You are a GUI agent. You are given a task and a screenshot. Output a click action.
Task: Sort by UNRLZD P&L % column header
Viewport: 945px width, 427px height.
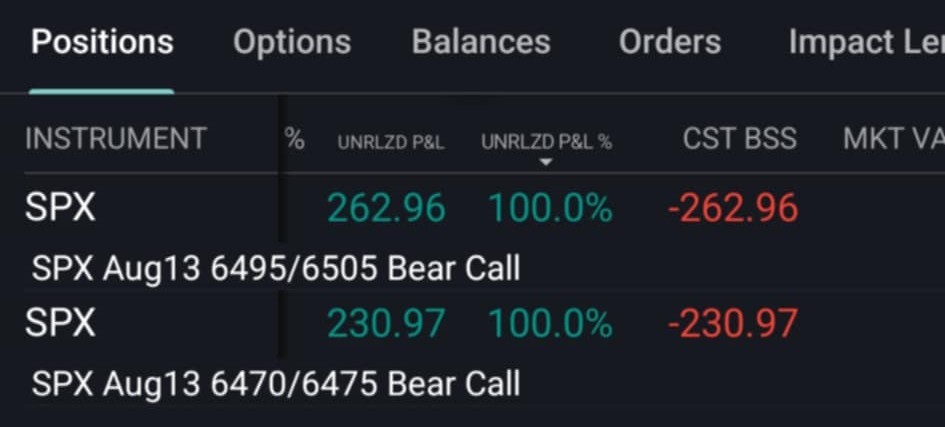click(547, 142)
